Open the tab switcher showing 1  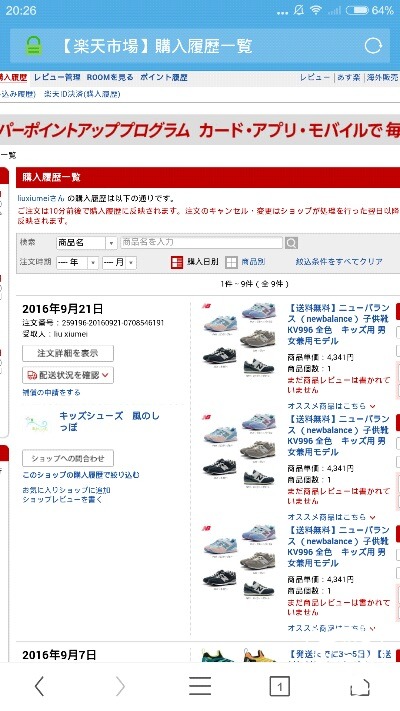click(279, 687)
